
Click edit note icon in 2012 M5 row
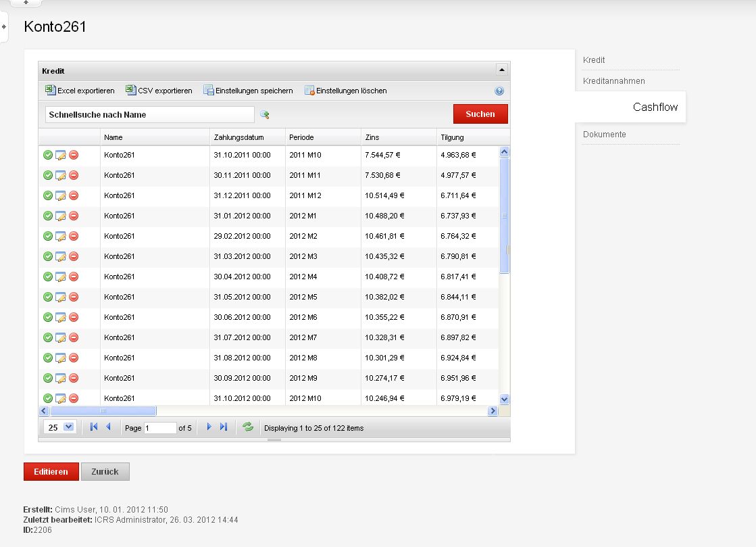[x=60, y=297]
